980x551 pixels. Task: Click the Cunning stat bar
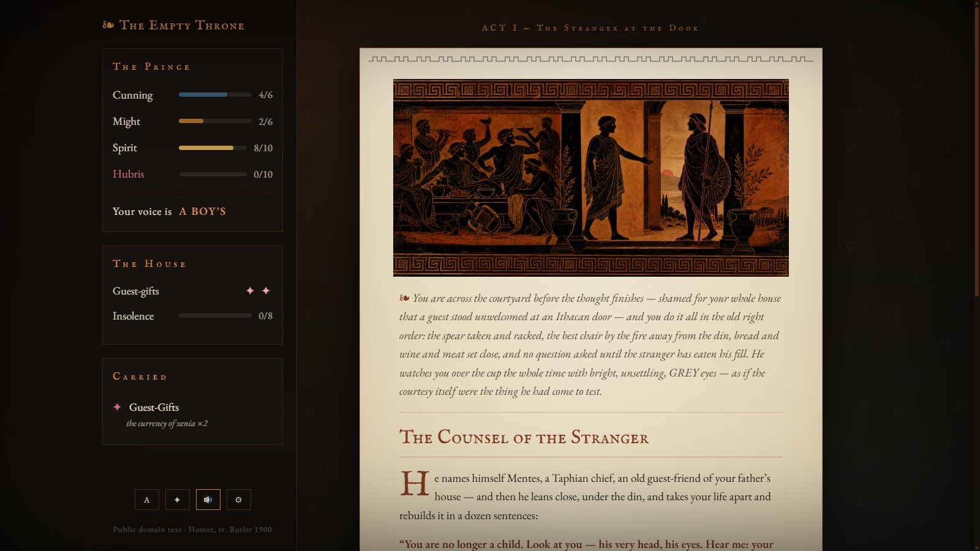(x=215, y=95)
